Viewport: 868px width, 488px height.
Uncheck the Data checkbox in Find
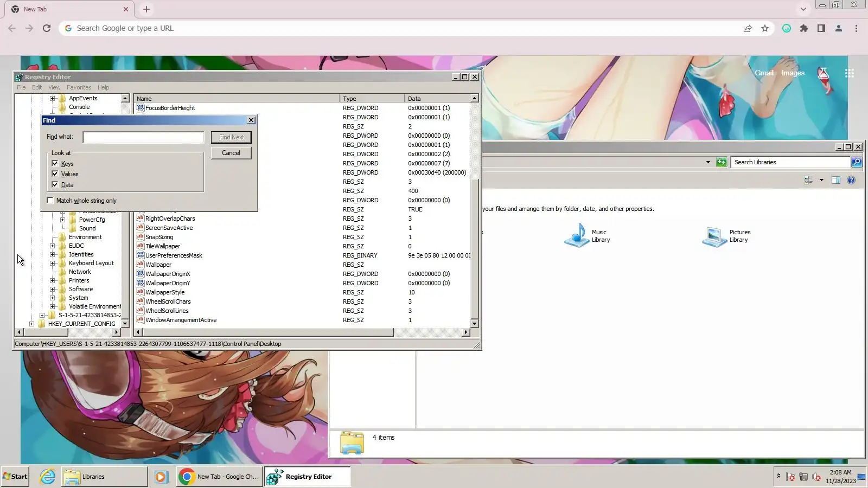pos(55,184)
